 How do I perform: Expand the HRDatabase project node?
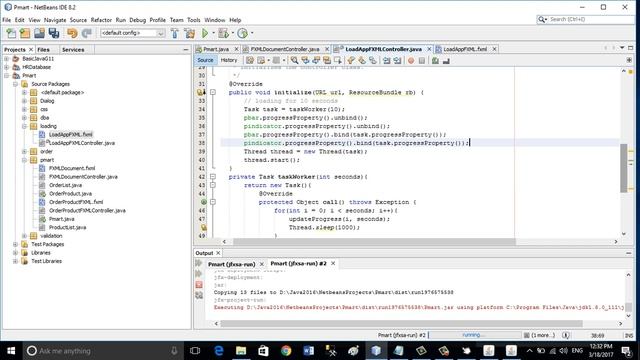click(7, 67)
